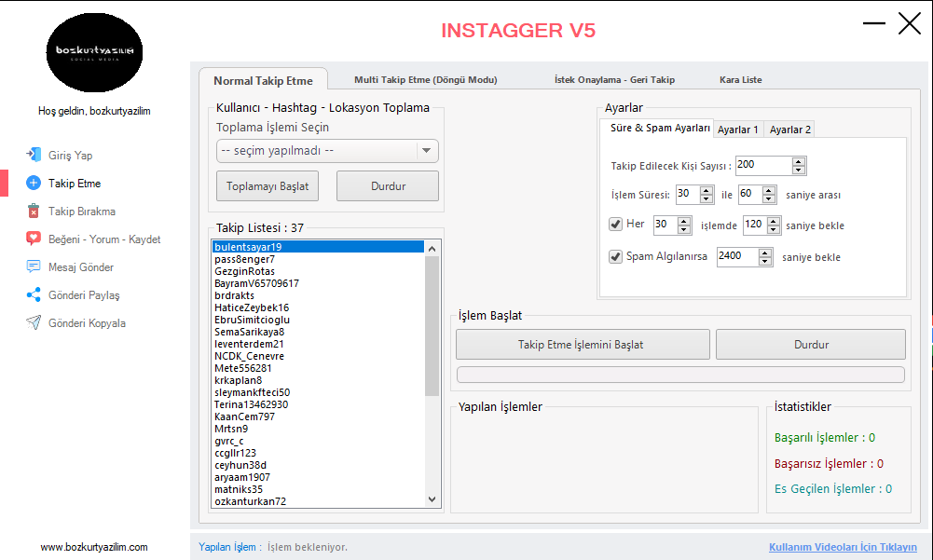Switch to Multi Takip Etme (Döngü Modu) tab
Image resolution: width=933 pixels, height=560 pixels.
pos(425,80)
